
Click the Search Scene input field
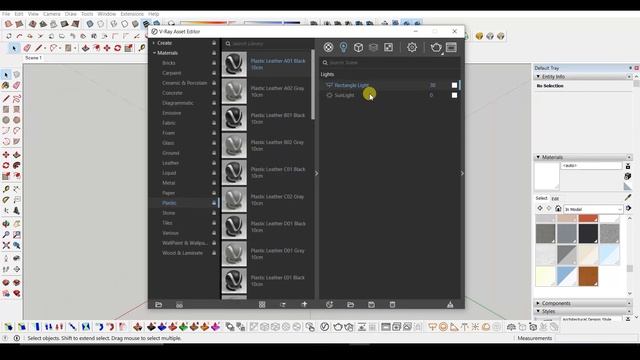[x=390, y=63]
